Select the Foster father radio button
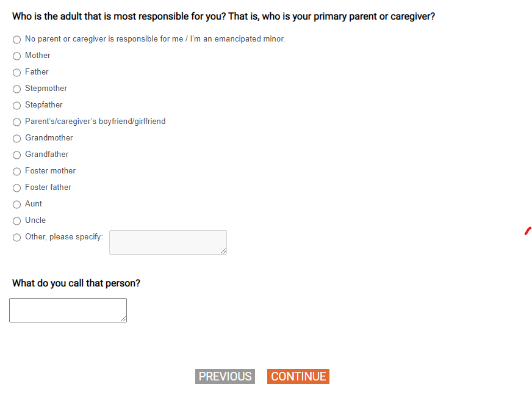Image resolution: width=532 pixels, height=411 pixels. click(16, 187)
